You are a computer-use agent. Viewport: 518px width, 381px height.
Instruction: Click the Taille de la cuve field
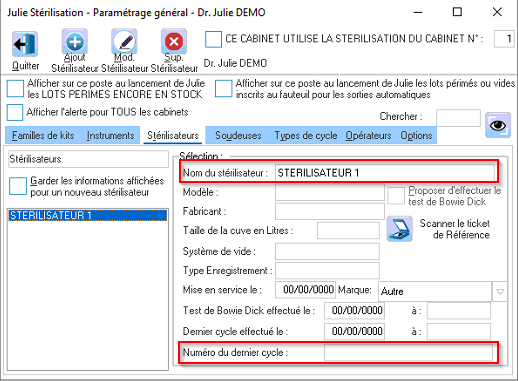[348, 231]
